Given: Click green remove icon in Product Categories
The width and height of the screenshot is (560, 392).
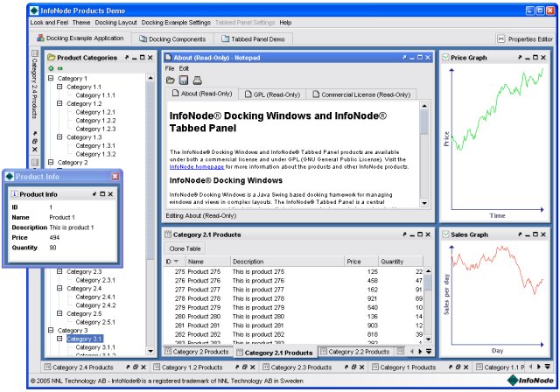Looking at the screenshot, I should pyautogui.click(x=60, y=68).
